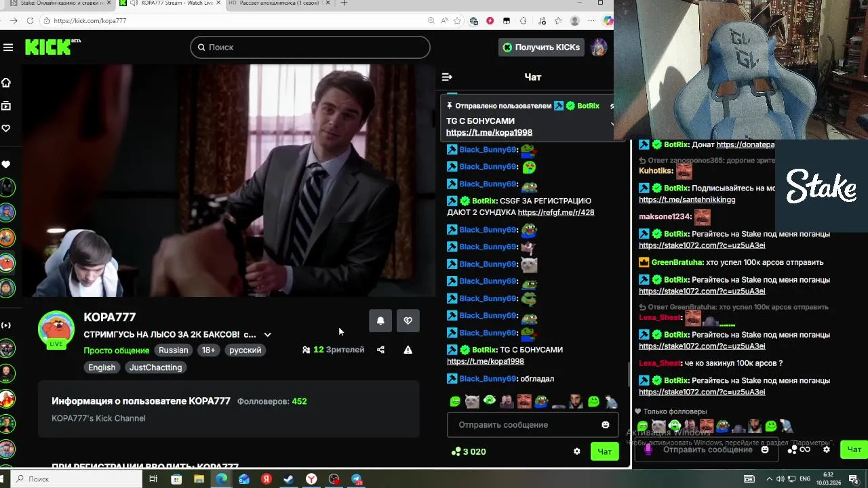This screenshot has height=488, width=868.
Task: Open the pinned t.me/kopa1998 link
Action: coord(489,132)
